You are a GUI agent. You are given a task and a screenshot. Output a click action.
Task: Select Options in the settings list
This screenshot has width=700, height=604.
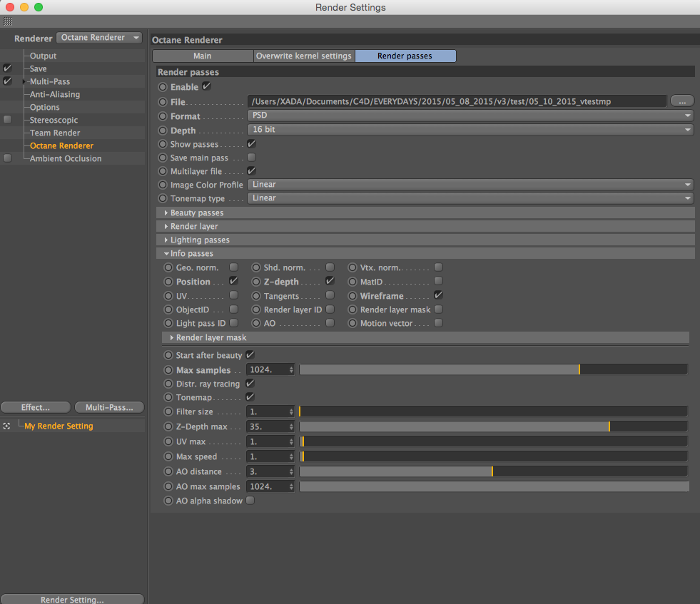tap(44, 107)
